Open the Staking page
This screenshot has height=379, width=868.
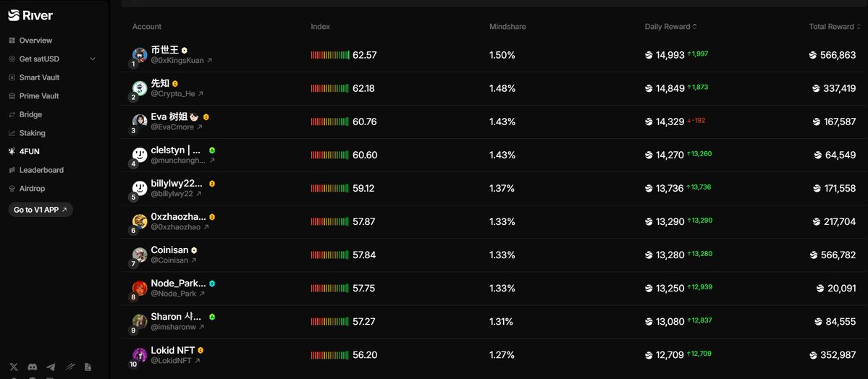coord(27,133)
